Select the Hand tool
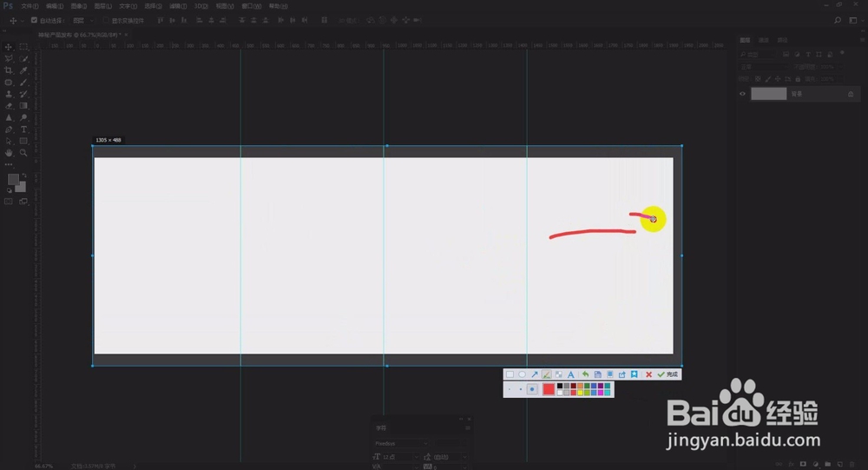868x470 pixels. click(x=9, y=153)
